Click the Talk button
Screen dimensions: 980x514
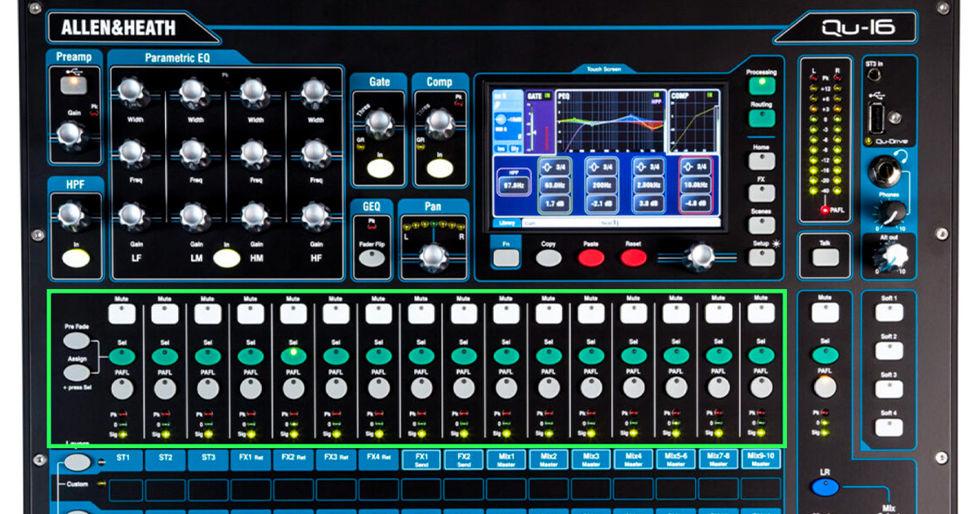825,257
